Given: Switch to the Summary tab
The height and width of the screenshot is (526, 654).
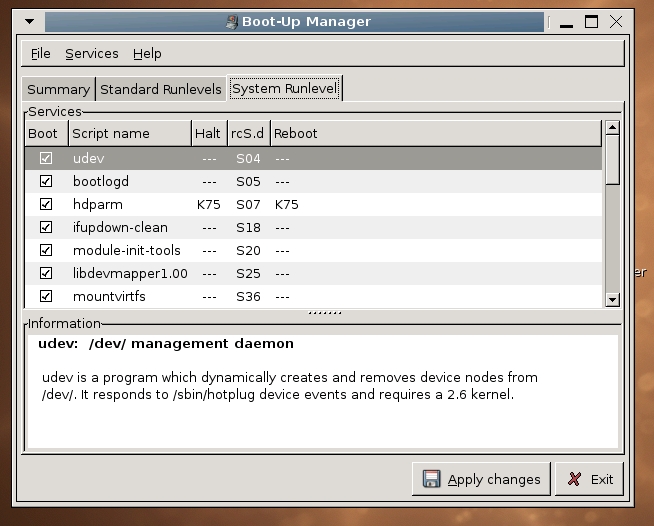Looking at the screenshot, I should (x=59, y=89).
